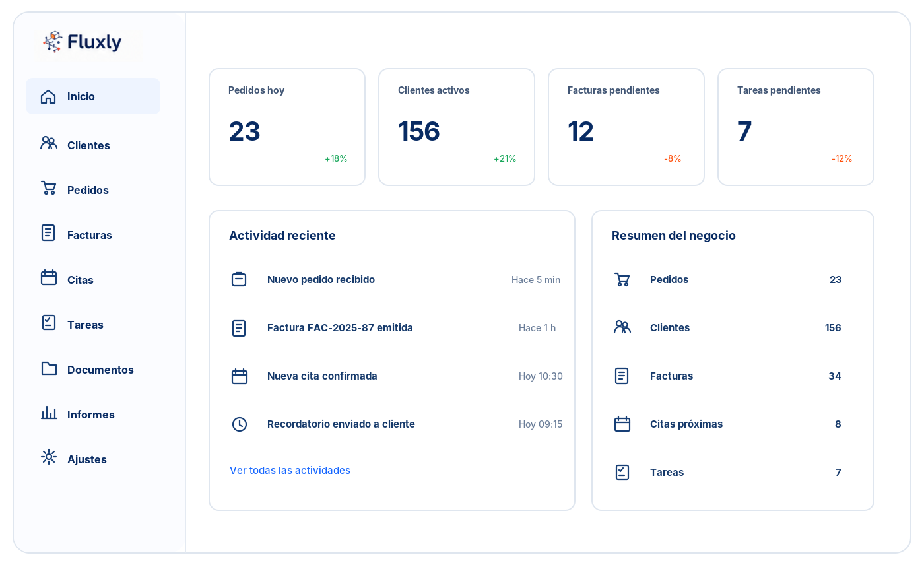Click the -8% change indicator
The image size is (924, 565).
(x=673, y=158)
